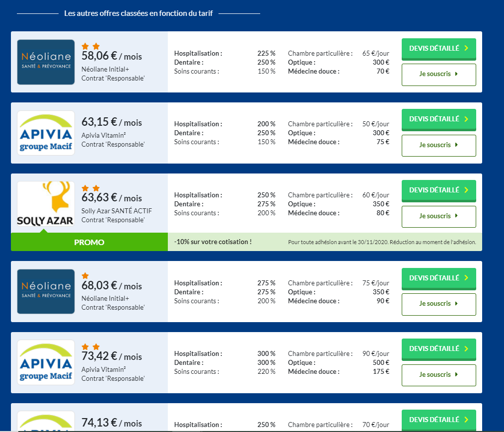The image size is (504, 432).
Task: Click the Néoliane logo on the 58,06 € offer
Action: (46, 62)
